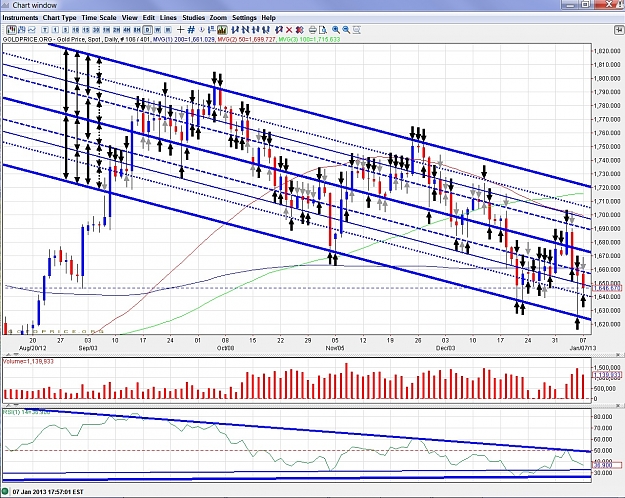Click the Volume=1,139,933 panel label
The width and height of the screenshot is (625, 498).
[28, 361]
